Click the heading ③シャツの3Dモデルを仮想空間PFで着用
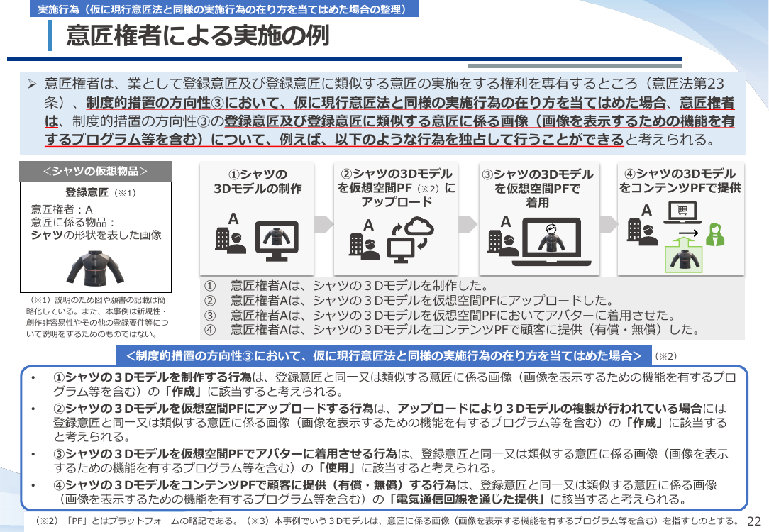The height and width of the screenshot is (532, 769). coord(538,188)
